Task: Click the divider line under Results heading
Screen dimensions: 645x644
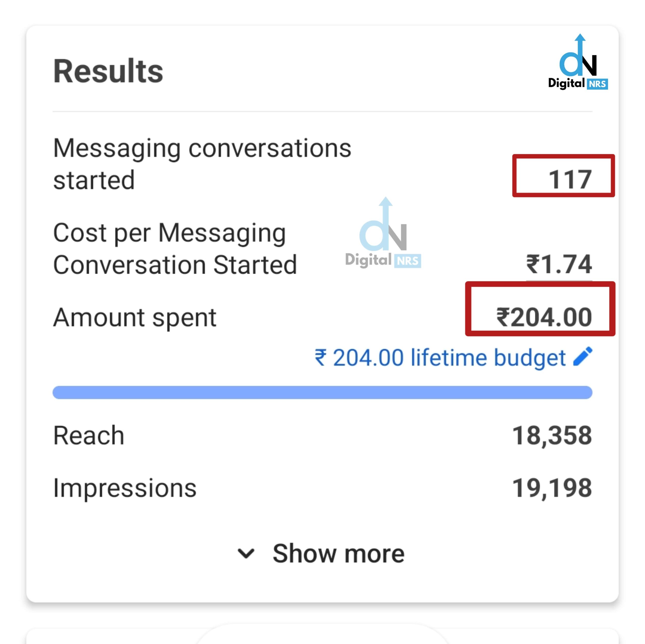Action: click(322, 112)
